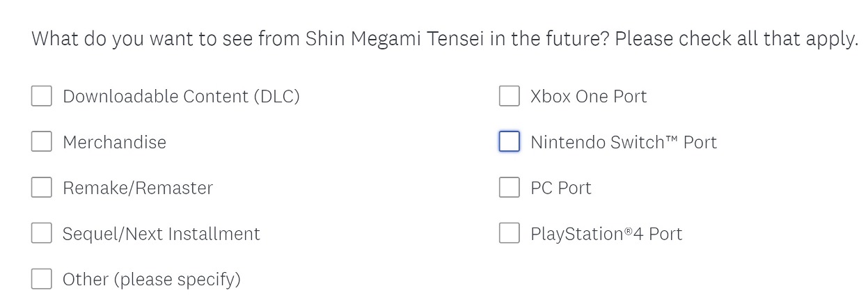Tick the Merchandise checkbox
This screenshot has height=302, width=868.
42,142
